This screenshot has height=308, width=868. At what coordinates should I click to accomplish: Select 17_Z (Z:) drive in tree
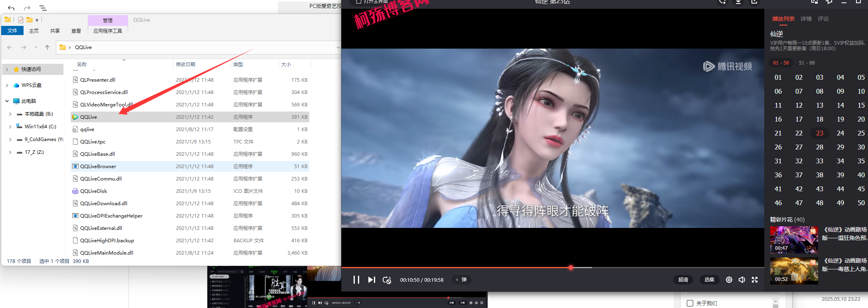[34, 152]
